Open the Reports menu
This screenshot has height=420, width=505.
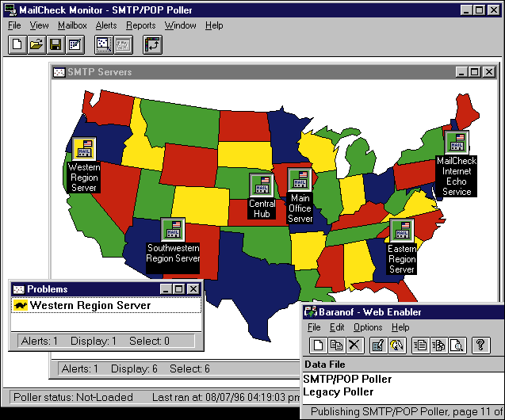tap(141, 25)
